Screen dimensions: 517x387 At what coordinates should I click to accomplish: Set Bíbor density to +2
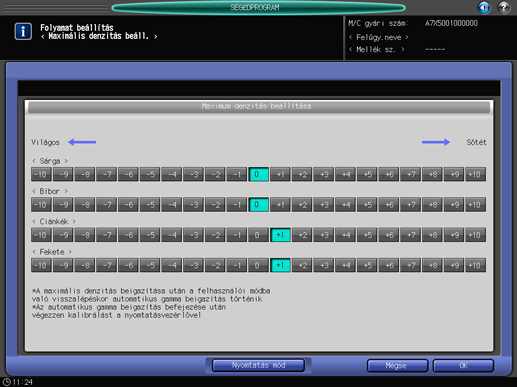(x=302, y=205)
